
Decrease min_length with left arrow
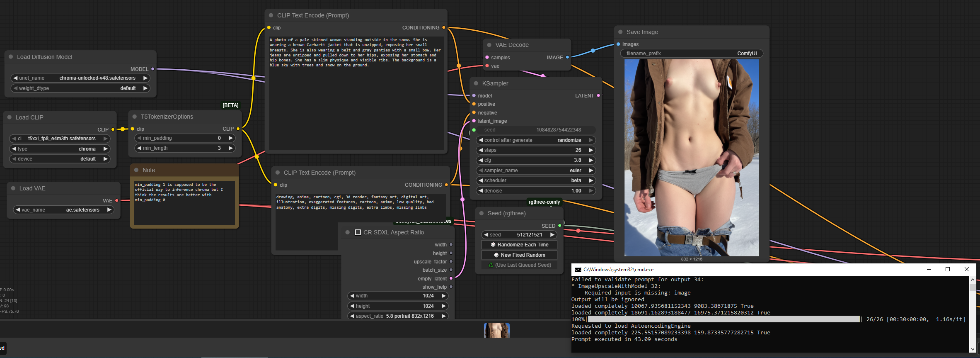pyautogui.click(x=139, y=148)
